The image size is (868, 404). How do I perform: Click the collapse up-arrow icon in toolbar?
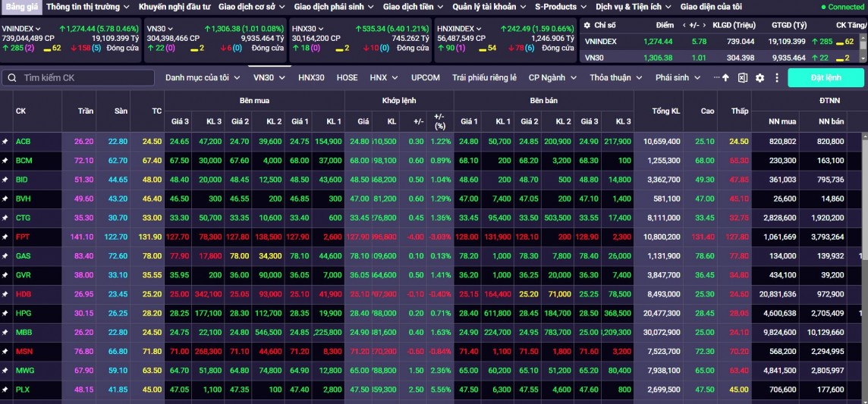tap(726, 78)
